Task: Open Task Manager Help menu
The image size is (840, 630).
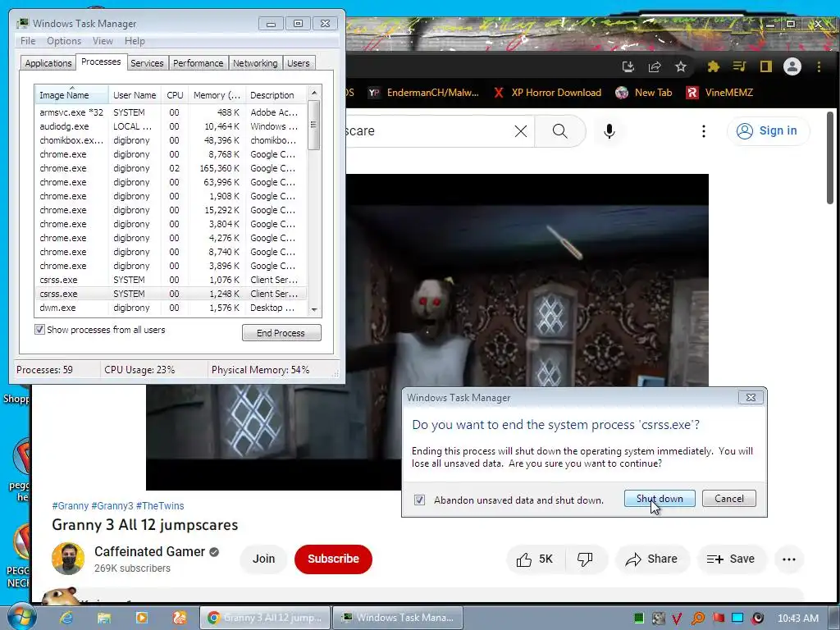Action: pos(135,41)
